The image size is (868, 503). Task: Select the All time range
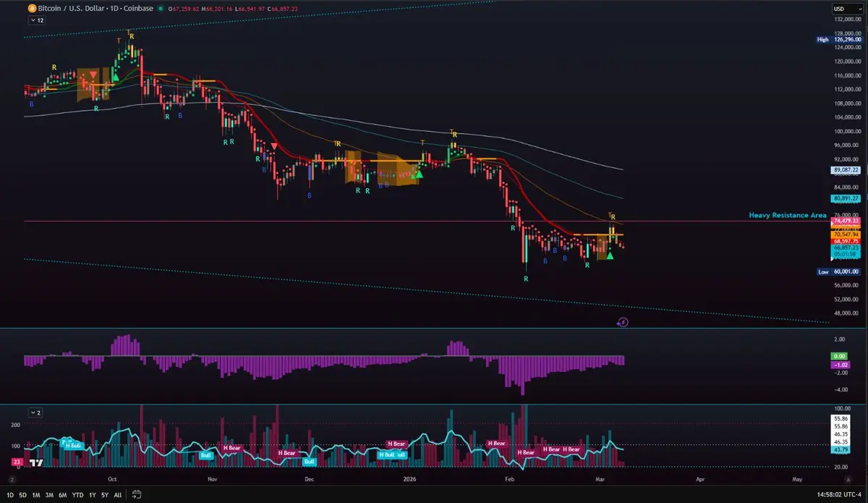click(x=118, y=495)
